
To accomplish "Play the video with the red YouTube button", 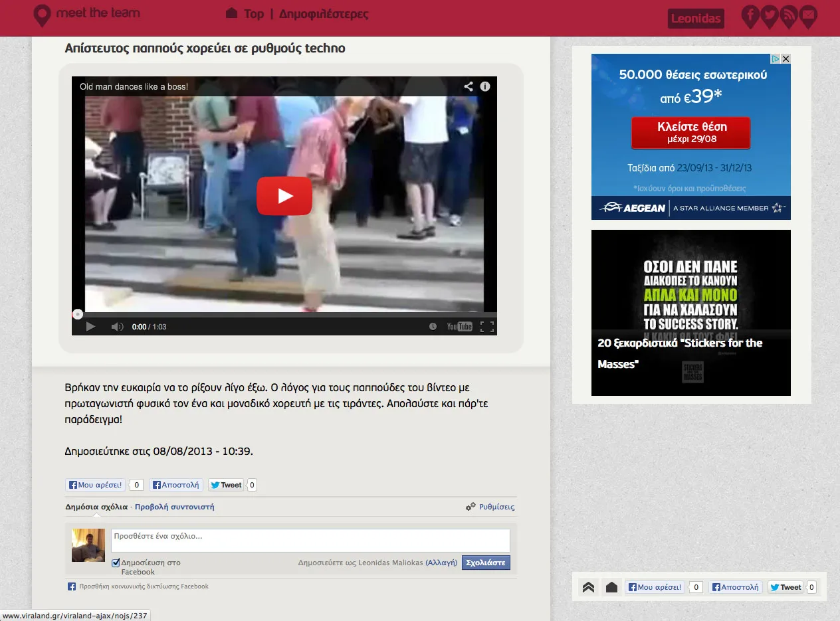I will point(284,196).
